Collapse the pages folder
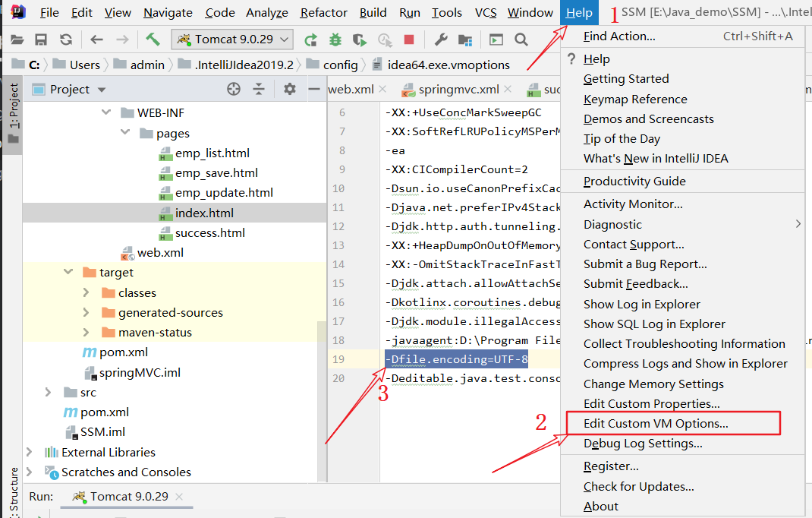812x518 pixels. coord(124,132)
